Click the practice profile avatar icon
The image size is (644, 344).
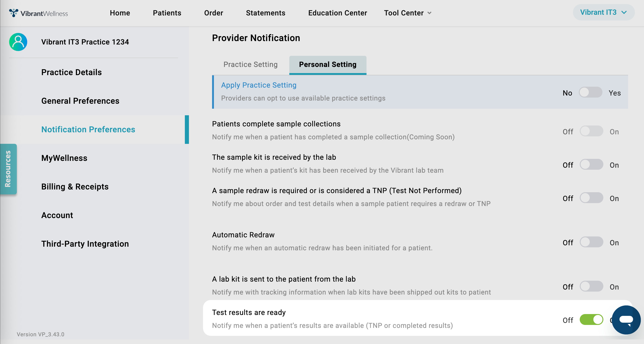click(18, 42)
